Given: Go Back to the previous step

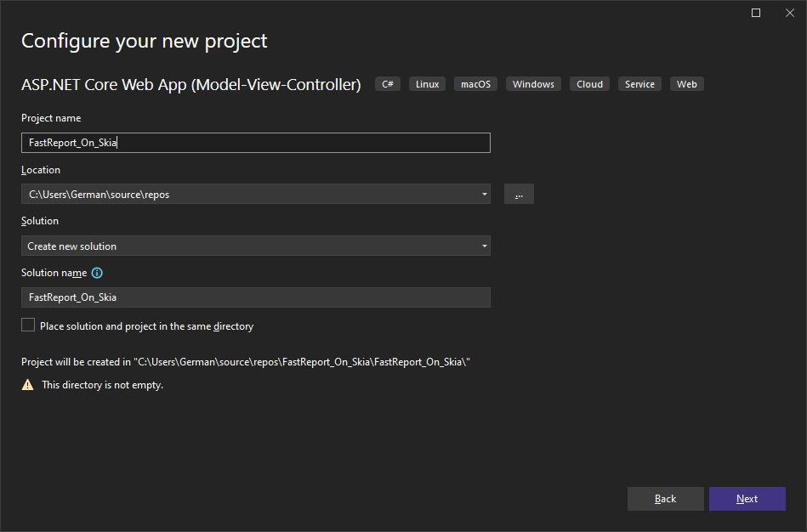Looking at the screenshot, I should tap(665, 499).
